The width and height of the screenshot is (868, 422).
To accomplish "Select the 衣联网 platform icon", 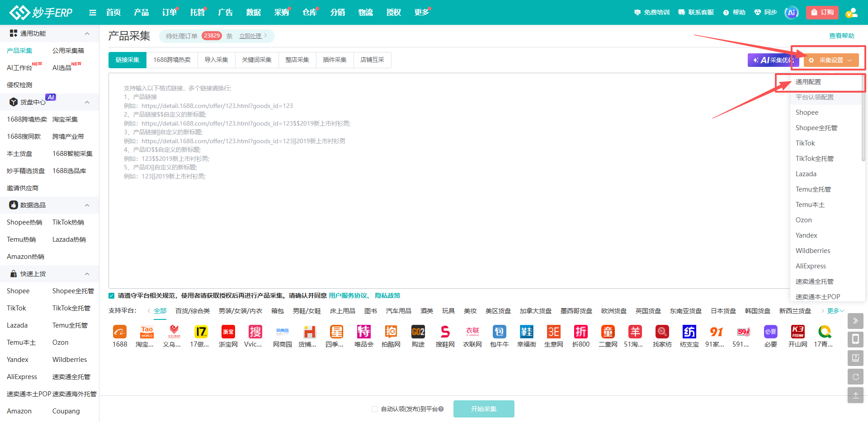I will pos(472,332).
